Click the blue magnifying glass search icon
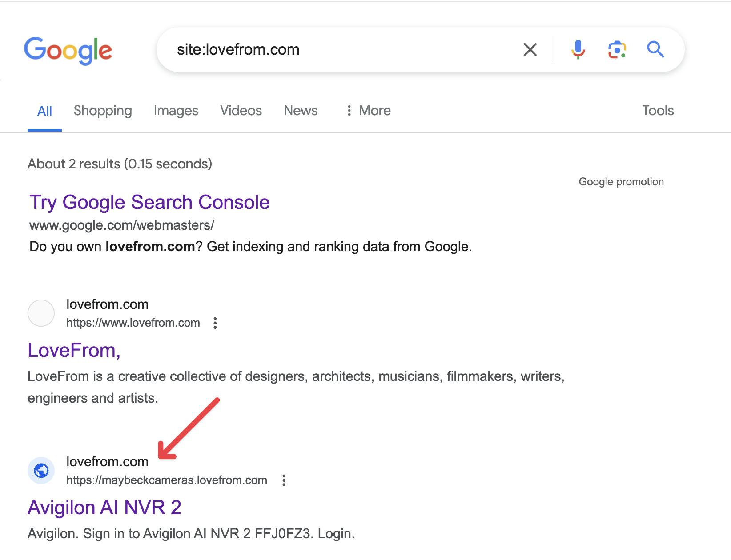This screenshot has width=731, height=560. click(655, 49)
